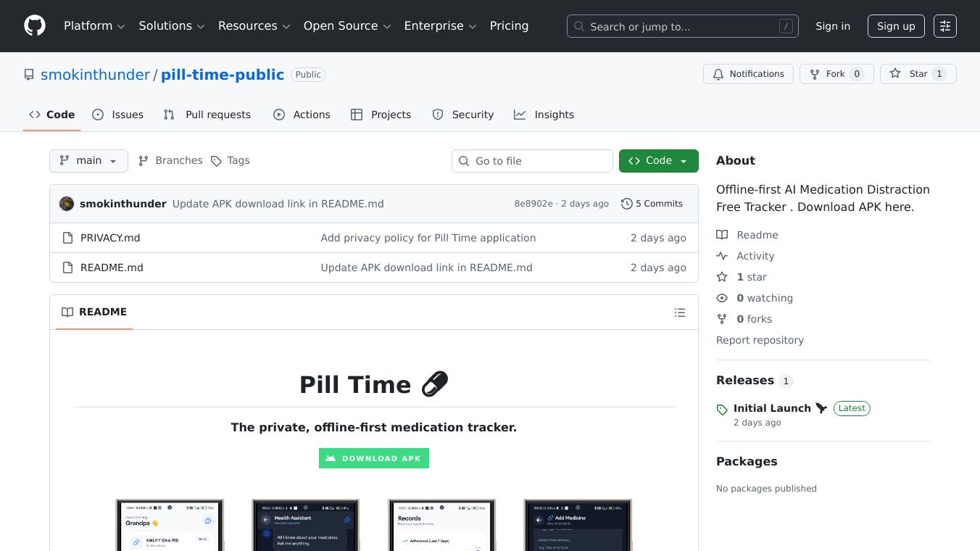The height and width of the screenshot is (551, 980).
Task: Expand the Resources menu
Action: (254, 26)
